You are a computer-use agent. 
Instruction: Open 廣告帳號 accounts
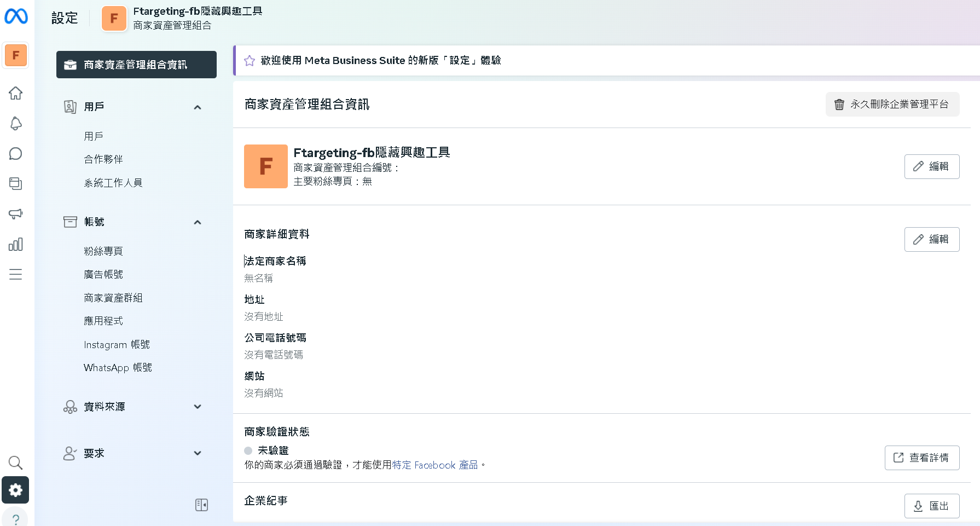click(x=103, y=274)
